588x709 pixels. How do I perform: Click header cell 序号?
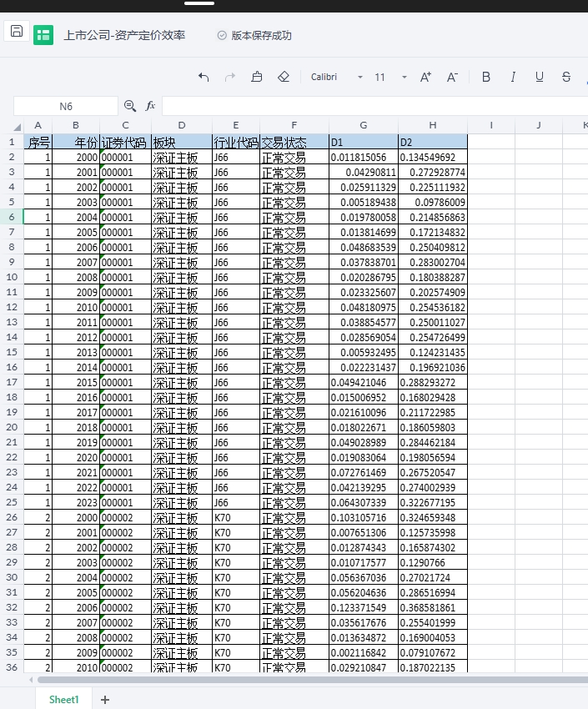point(38,142)
